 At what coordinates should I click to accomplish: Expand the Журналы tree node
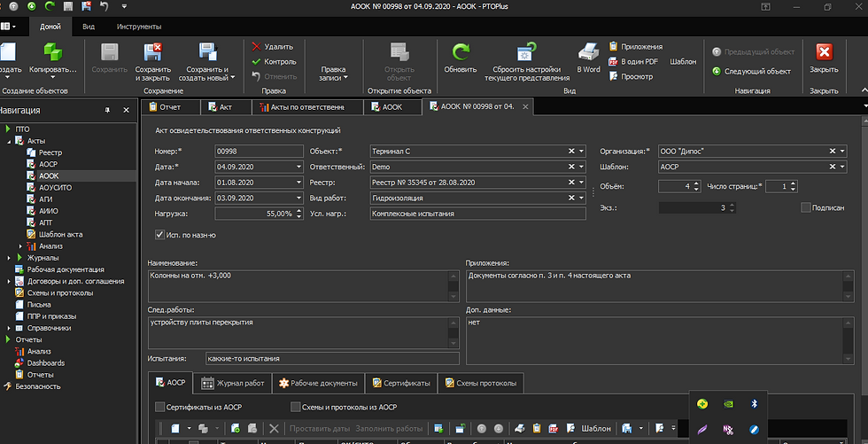tap(10, 257)
